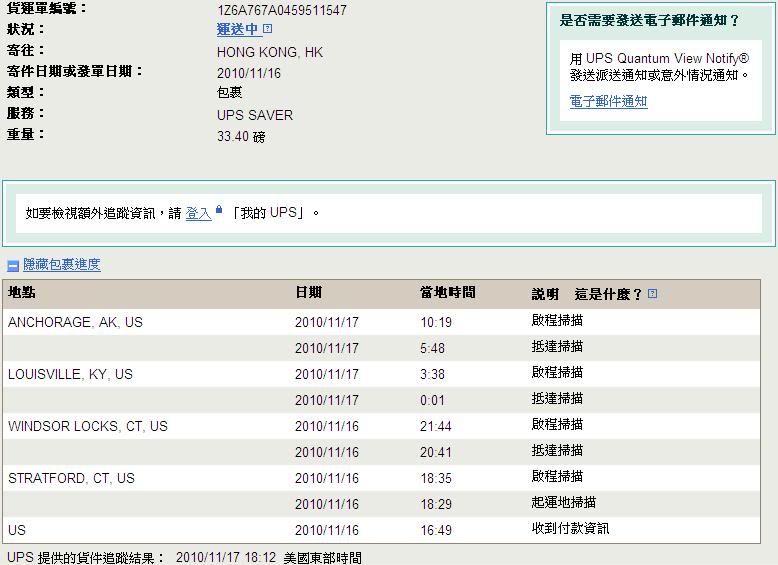This screenshot has height=565, width=778.
Task: Click the 隱藏包裹進度 link
Action: 62,265
